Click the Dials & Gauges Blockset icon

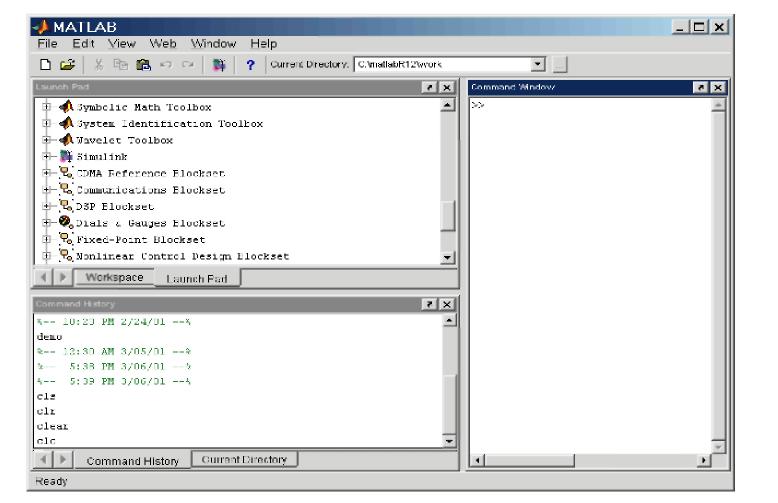66,222
